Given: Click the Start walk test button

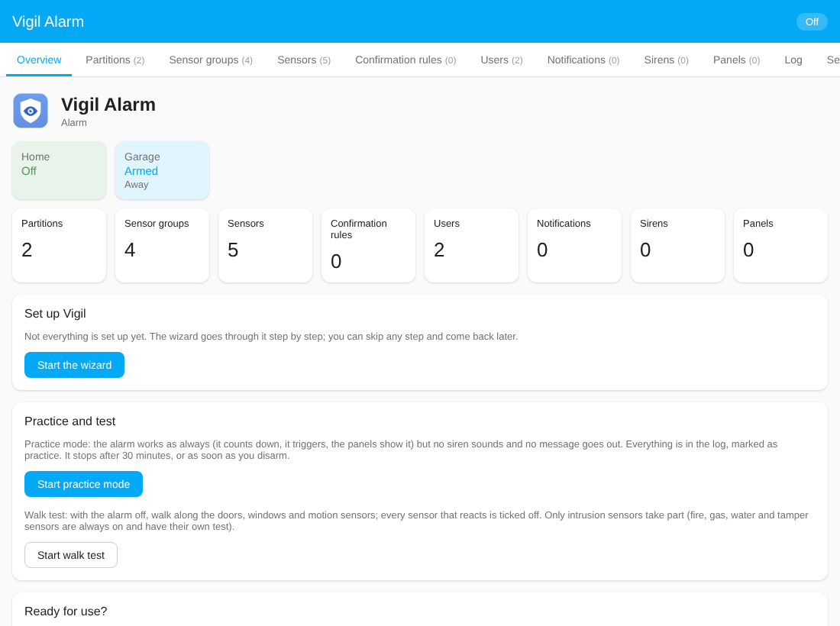Looking at the screenshot, I should [71, 555].
